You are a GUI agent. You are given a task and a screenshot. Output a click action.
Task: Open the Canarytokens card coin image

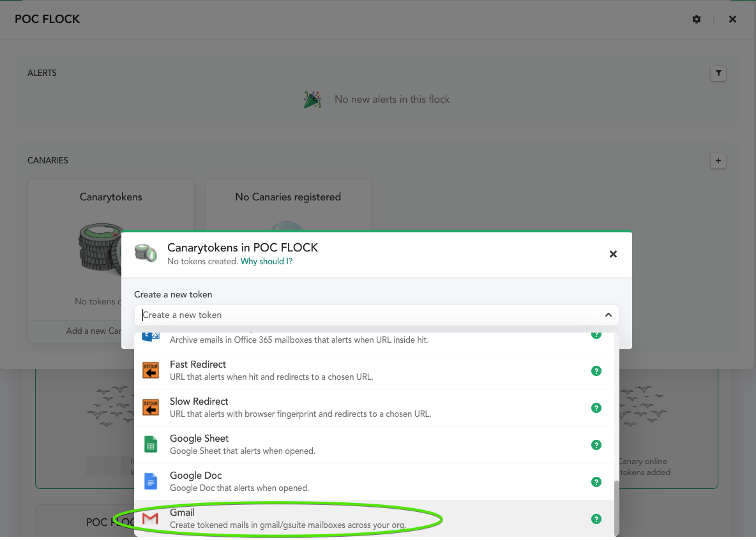(100, 248)
